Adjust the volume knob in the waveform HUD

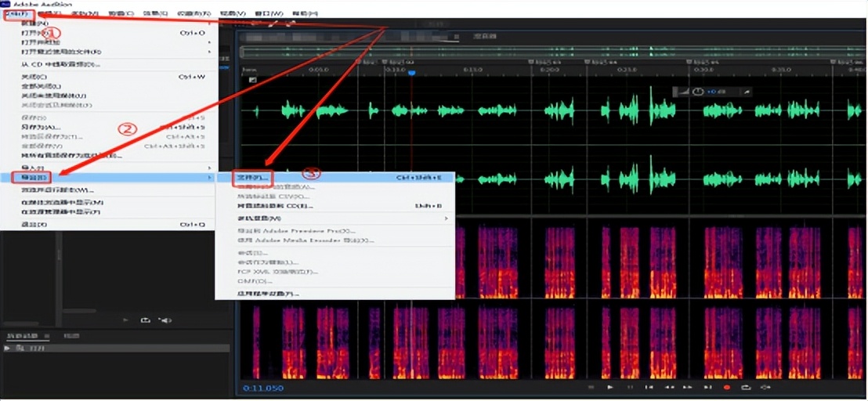(698, 92)
